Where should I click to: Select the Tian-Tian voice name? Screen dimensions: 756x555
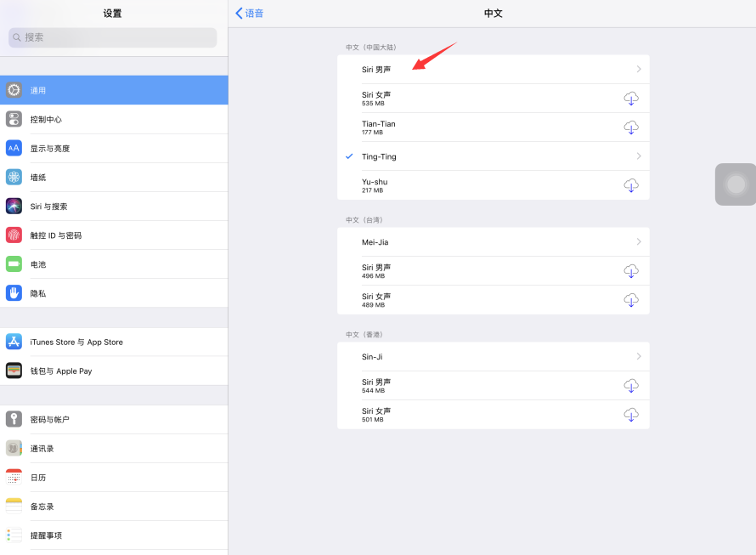click(x=379, y=123)
